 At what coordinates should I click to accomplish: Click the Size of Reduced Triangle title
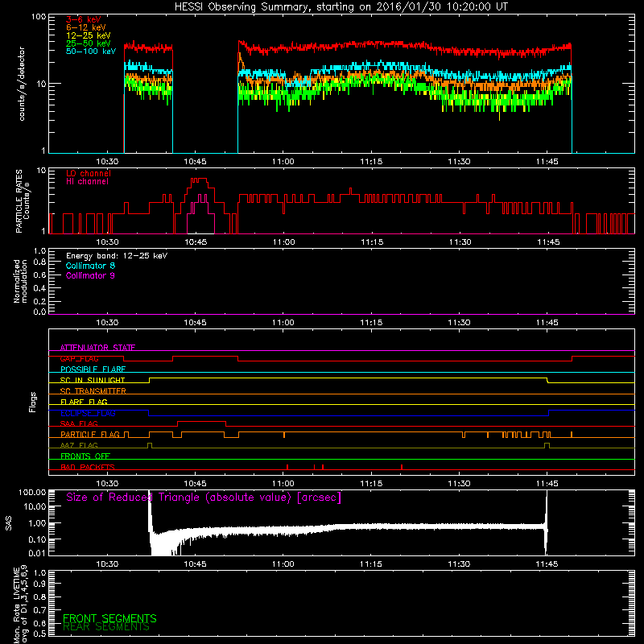pyautogui.click(x=204, y=497)
